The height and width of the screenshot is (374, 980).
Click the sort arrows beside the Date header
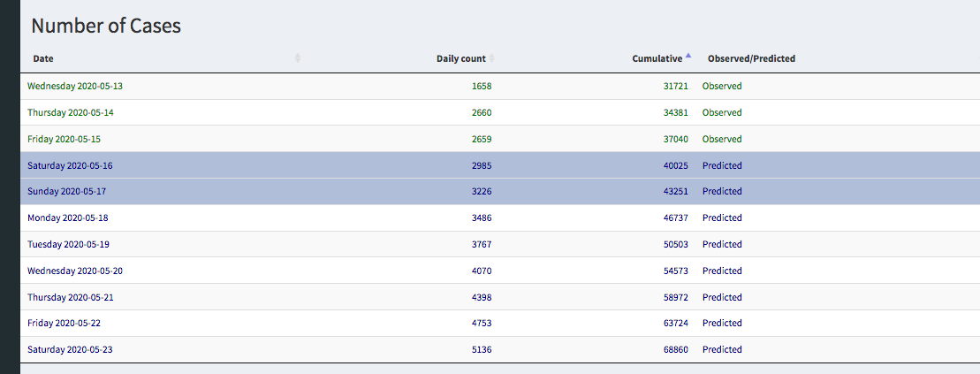(298, 58)
